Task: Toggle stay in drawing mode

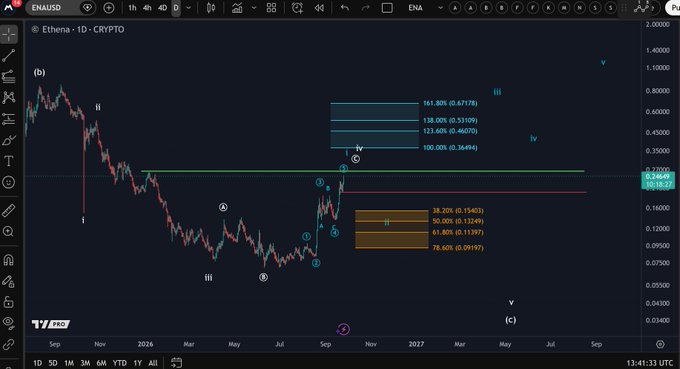Action: [x=9, y=281]
